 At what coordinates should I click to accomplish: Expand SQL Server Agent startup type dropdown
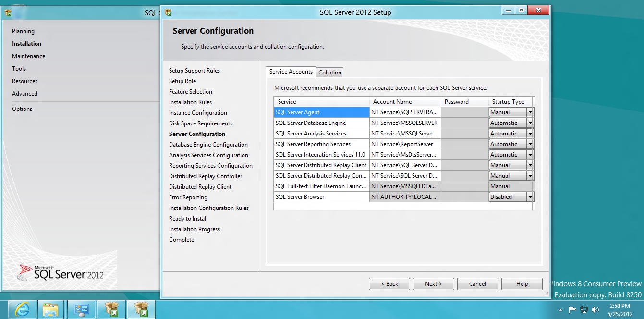530,112
